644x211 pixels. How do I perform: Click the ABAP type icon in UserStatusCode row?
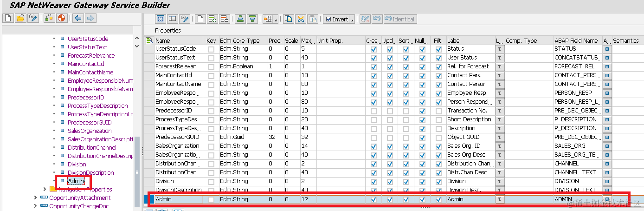[607, 49]
